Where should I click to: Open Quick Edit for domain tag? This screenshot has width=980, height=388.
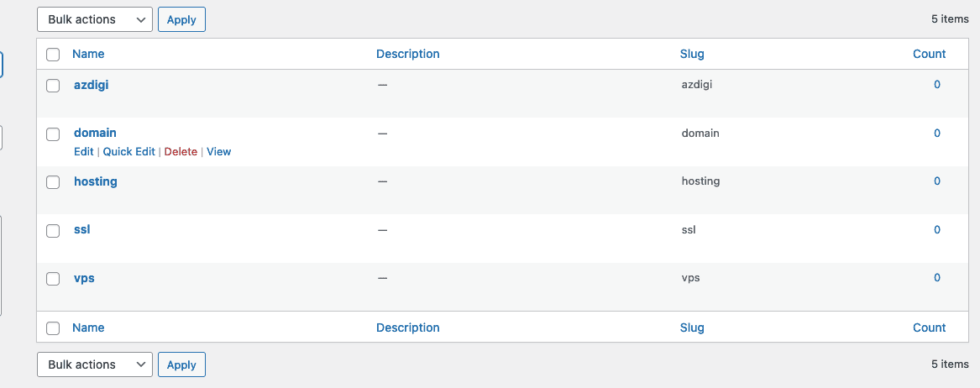[129, 152]
